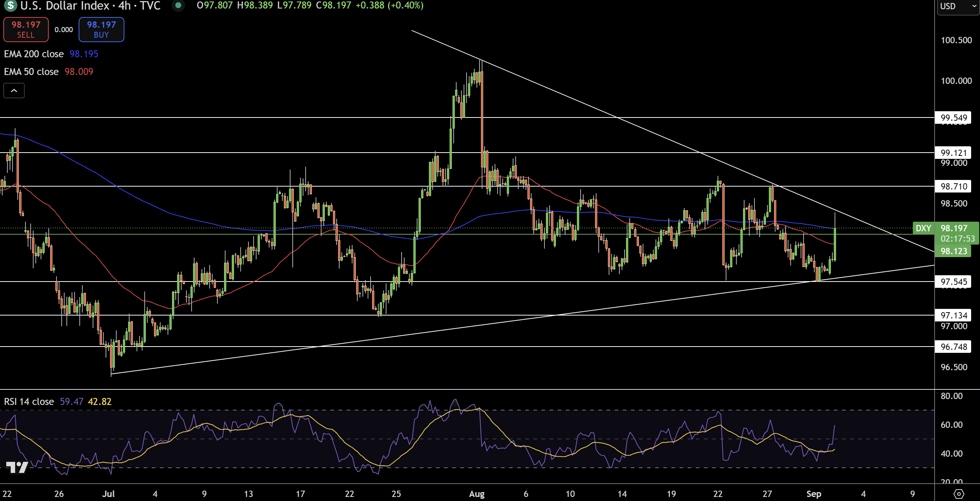Click the 99.121 price level label
Screen dimensions: 980x501
pos(953,153)
